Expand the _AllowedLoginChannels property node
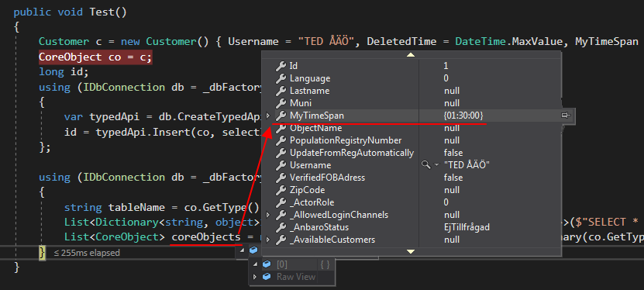This screenshot has height=290, width=644. (268, 215)
